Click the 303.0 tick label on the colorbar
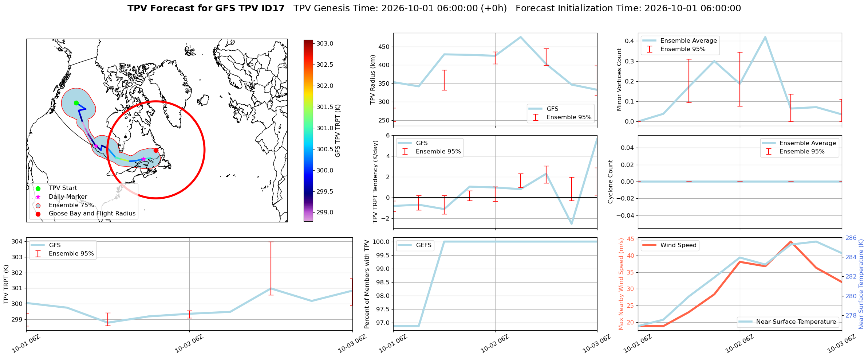This screenshot has width=868, height=358. pyautogui.click(x=325, y=44)
